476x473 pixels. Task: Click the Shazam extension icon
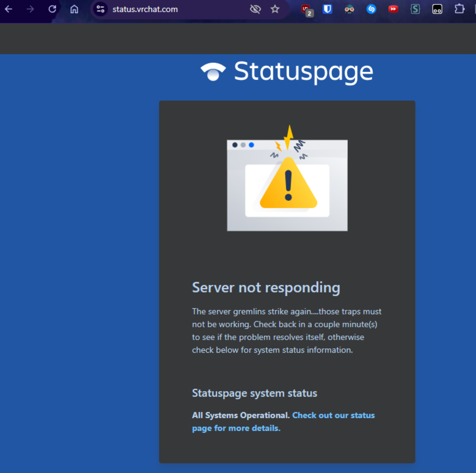click(371, 9)
